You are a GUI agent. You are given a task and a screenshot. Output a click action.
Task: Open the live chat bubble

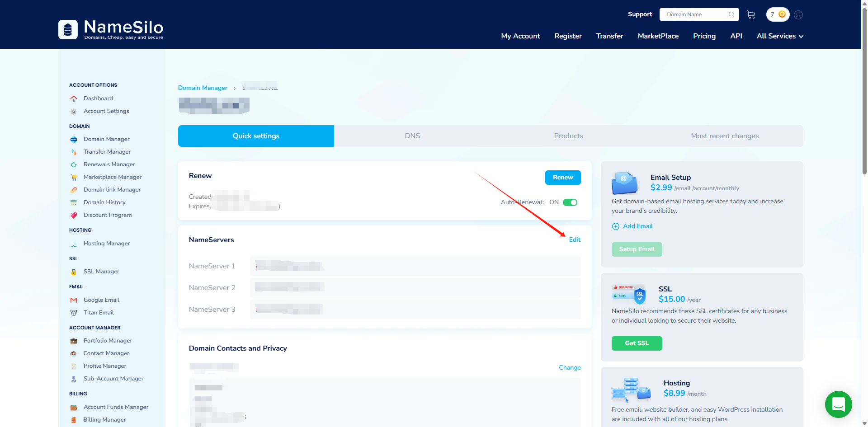[838, 404]
